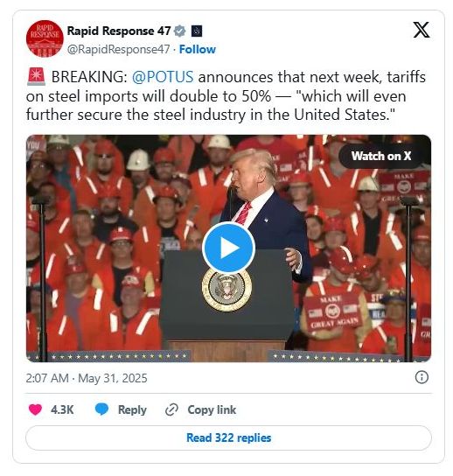The image size is (453, 476).
Task: Open the Rapid Response 47 profile avatar
Action: point(45,38)
